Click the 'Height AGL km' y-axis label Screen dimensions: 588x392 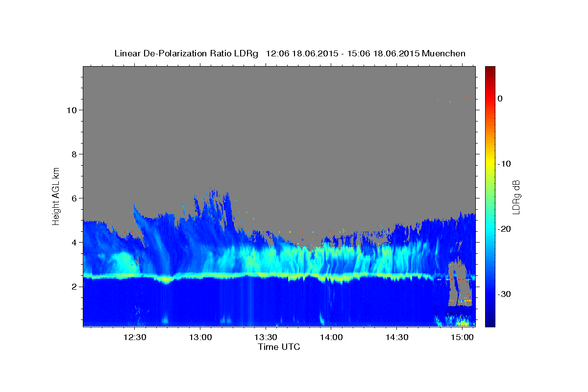[x=56, y=196]
